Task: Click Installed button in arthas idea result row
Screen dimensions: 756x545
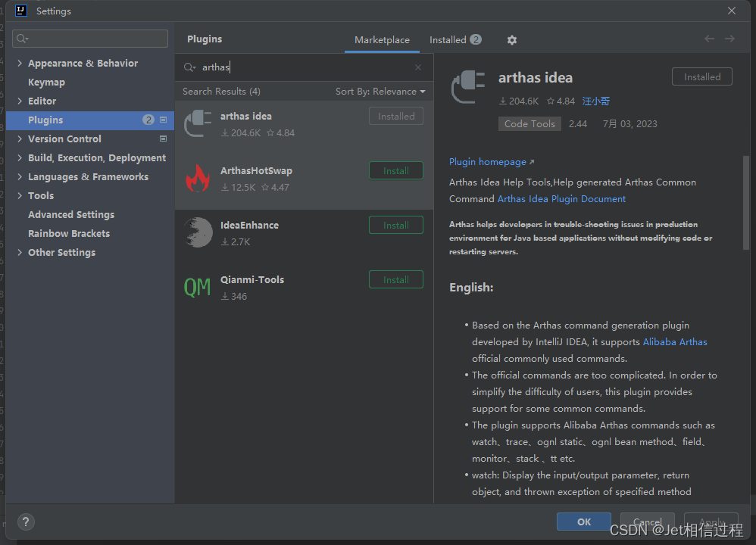Action: pos(396,116)
